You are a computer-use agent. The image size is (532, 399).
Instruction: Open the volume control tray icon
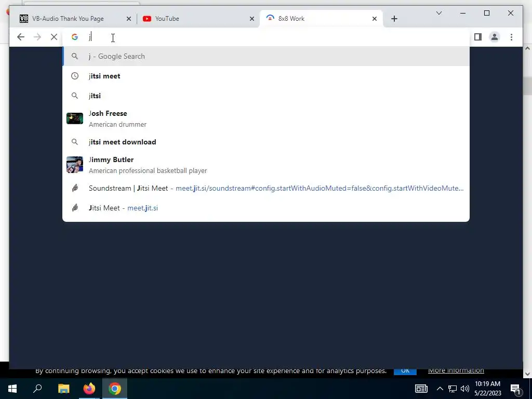tap(465, 389)
